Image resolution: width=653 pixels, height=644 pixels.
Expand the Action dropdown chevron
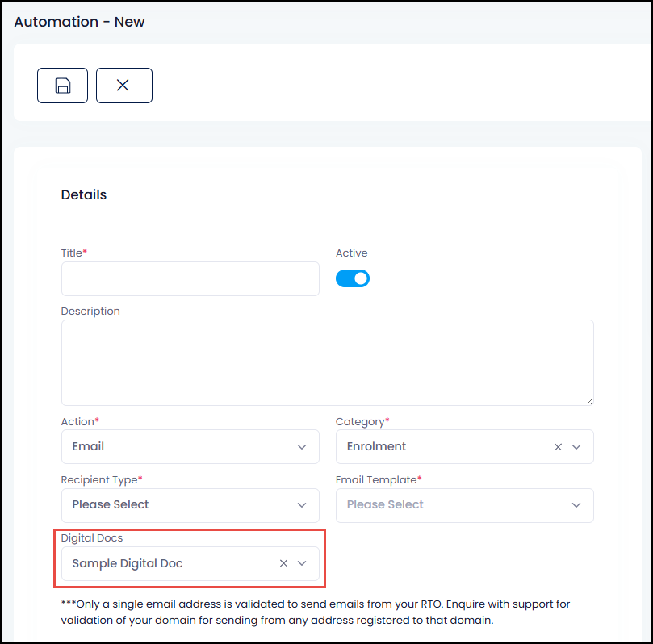[x=302, y=446]
